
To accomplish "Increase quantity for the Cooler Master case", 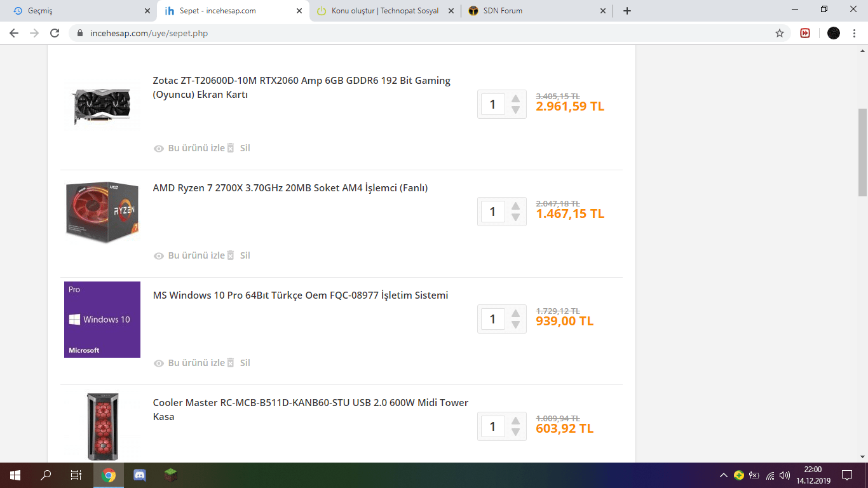I will [x=515, y=421].
